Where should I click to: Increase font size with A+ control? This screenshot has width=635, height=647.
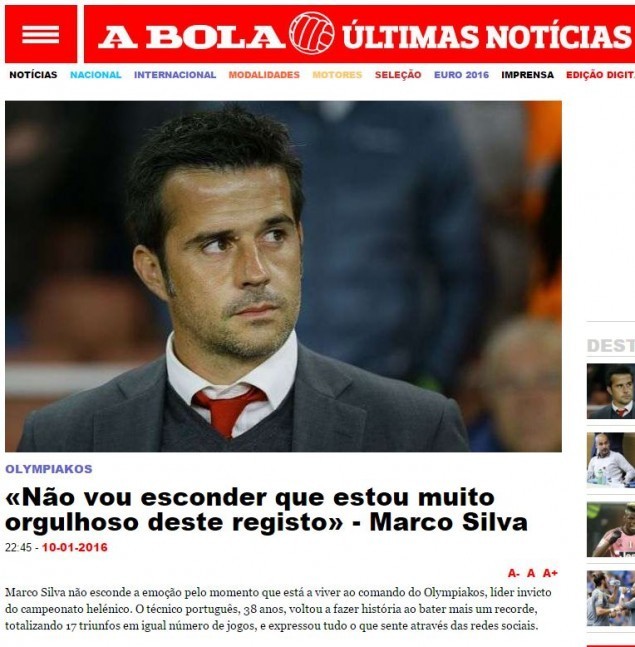click(550, 573)
